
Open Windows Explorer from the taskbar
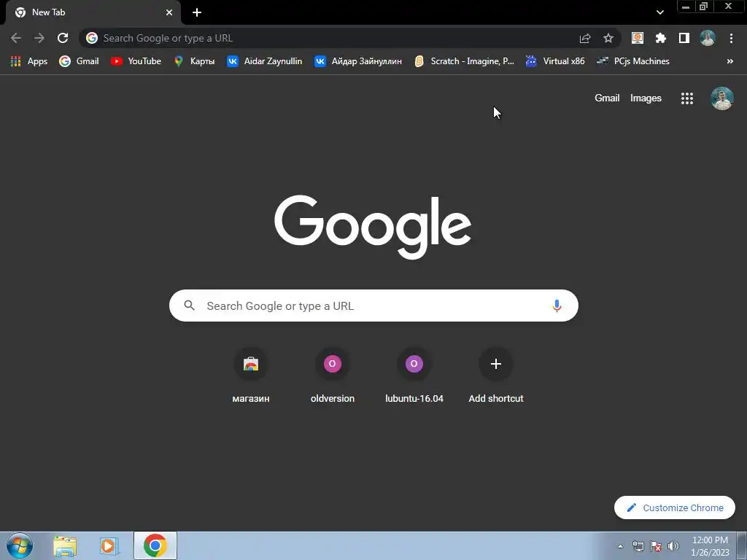click(65, 546)
